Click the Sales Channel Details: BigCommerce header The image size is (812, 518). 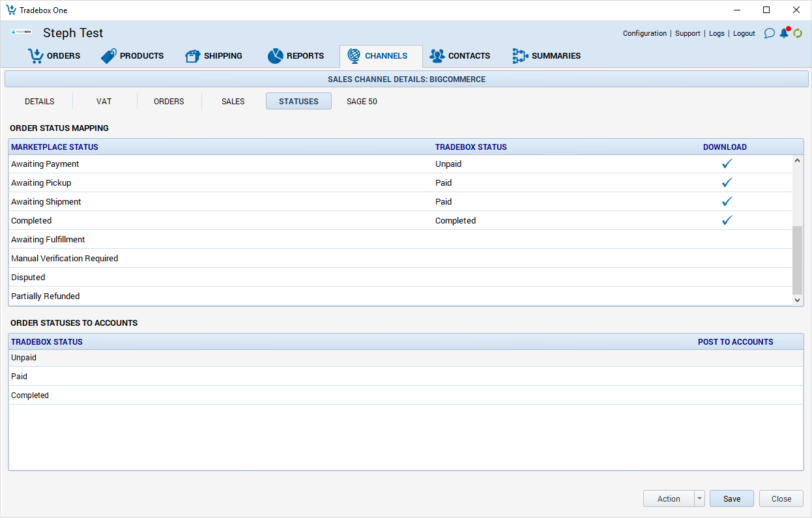click(x=406, y=79)
